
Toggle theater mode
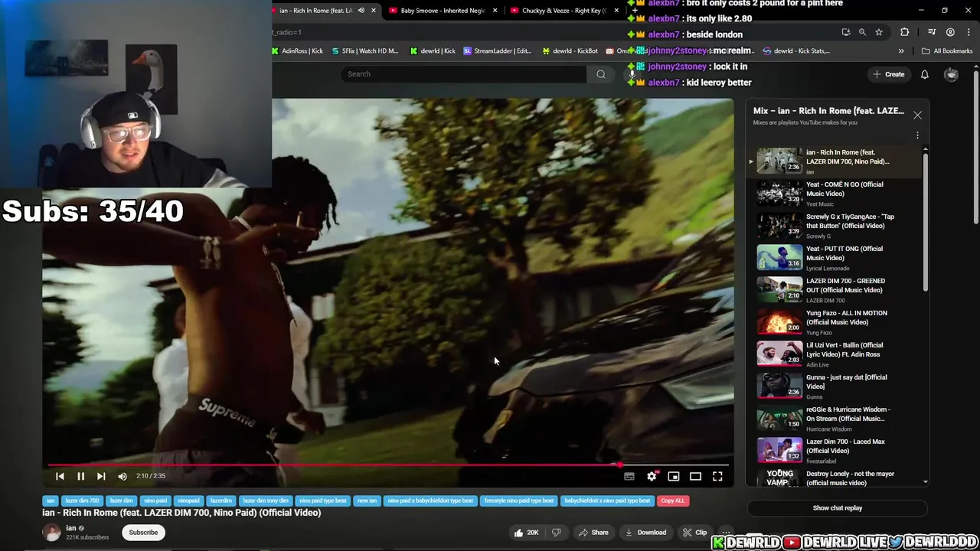(695, 476)
